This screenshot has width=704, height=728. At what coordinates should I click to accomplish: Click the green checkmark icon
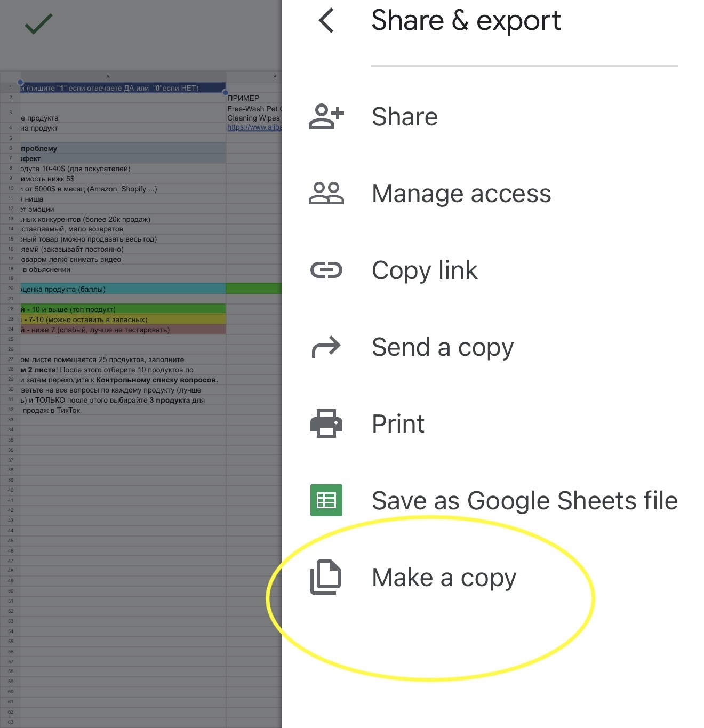[38, 24]
